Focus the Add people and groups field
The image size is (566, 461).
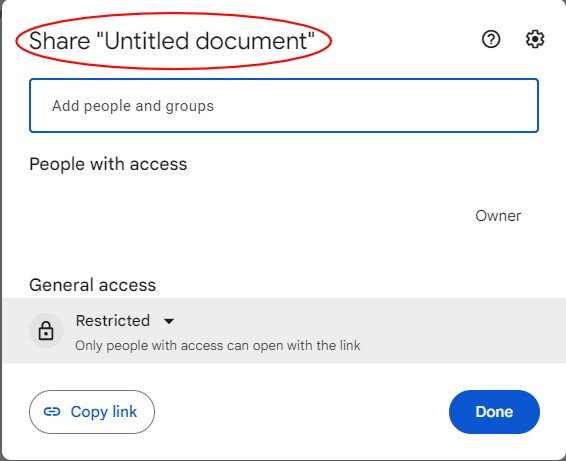point(284,105)
